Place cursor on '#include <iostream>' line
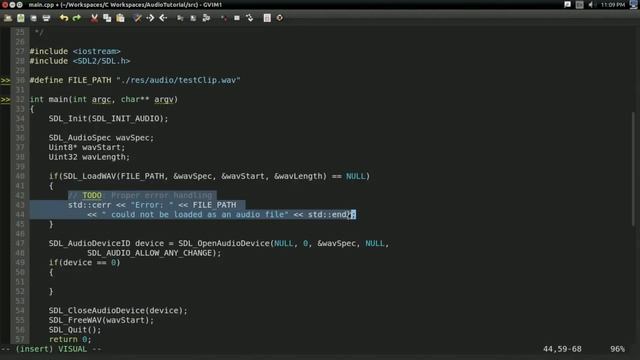This screenshot has height=360, width=640. point(75,51)
